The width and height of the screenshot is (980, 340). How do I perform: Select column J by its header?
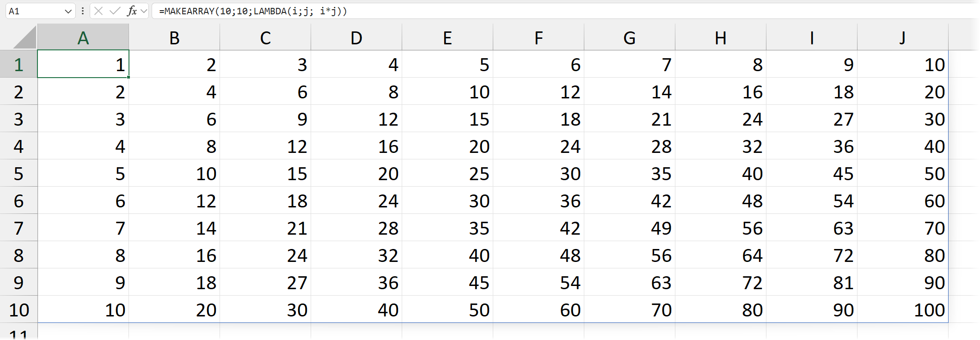click(902, 38)
